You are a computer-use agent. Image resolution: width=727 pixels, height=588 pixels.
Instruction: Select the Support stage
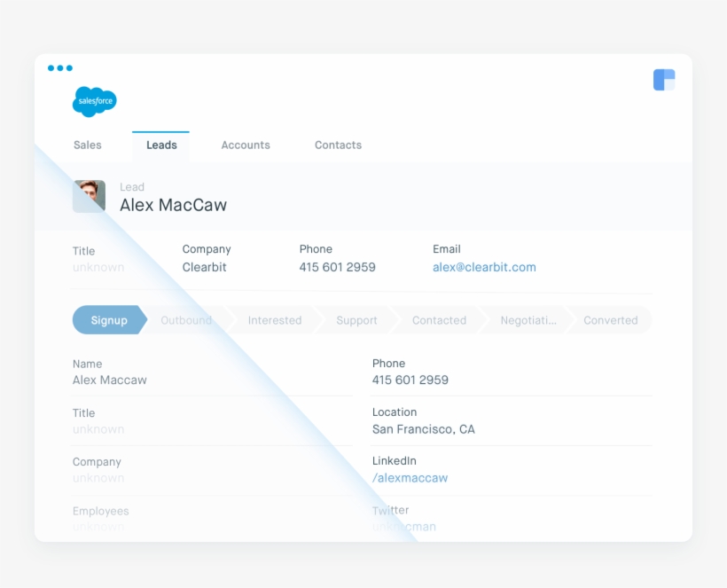356,320
